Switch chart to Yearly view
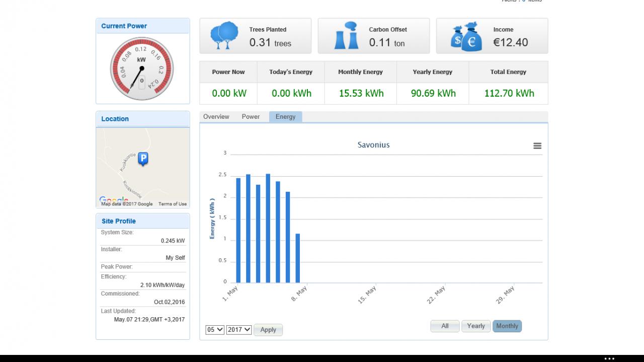Viewport: 644px width, 362px height. 476,326
